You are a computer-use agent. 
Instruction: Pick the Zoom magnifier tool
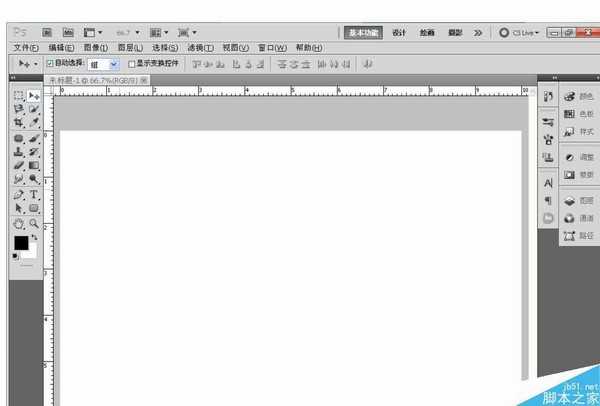34,224
